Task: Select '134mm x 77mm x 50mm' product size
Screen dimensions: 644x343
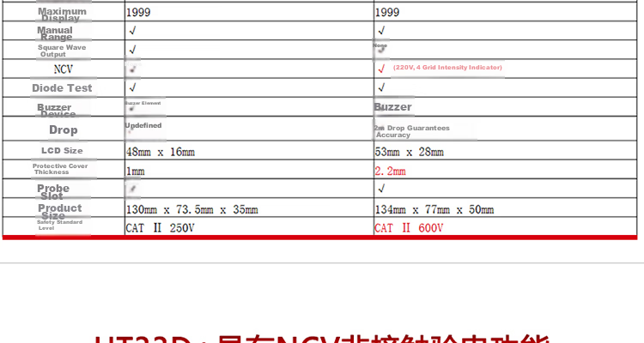Action: (434, 209)
